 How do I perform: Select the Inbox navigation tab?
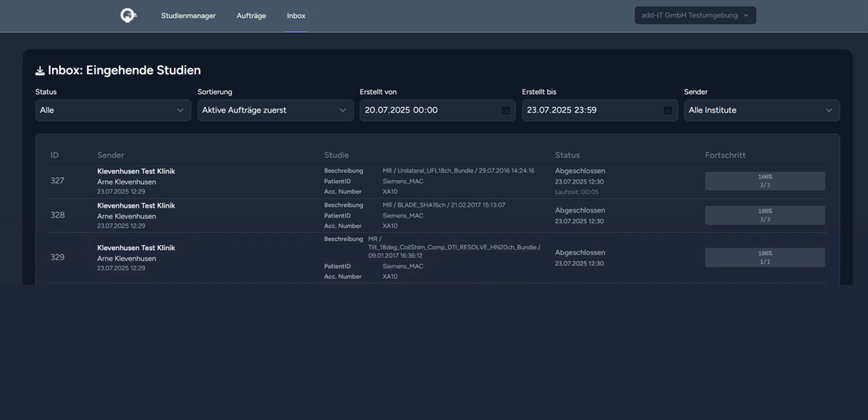click(296, 16)
